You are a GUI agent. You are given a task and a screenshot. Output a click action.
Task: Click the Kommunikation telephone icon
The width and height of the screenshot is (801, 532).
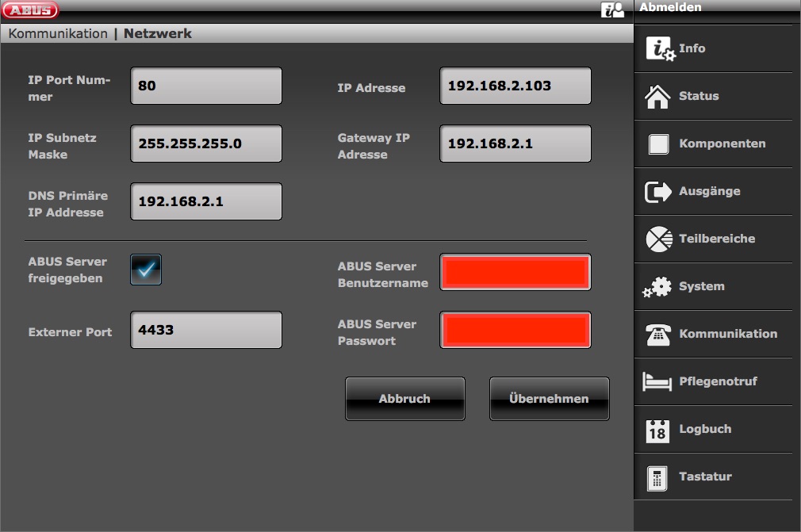pos(658,335)
